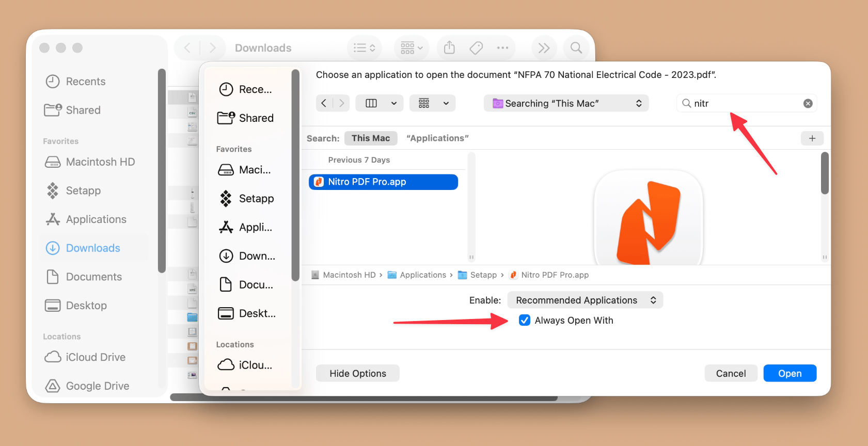Select the "Applications" search scope
Image resolution: width=868 pixels, height=446 pixels.
pos(437,138)
